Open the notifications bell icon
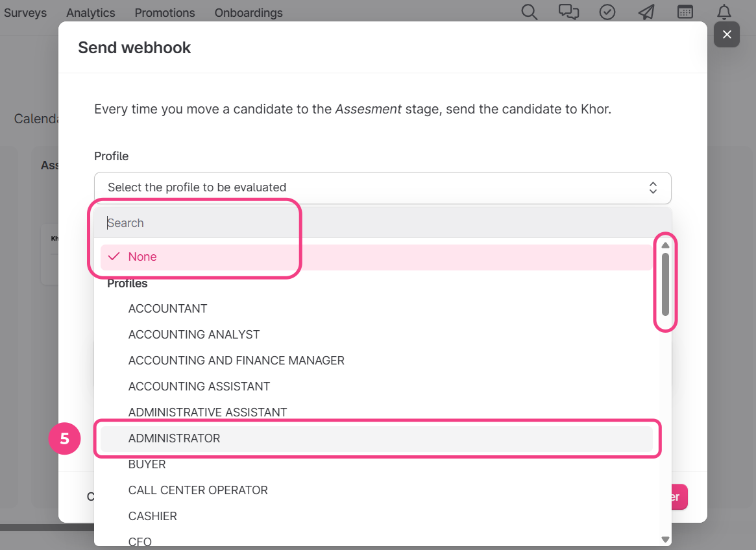 (x=724, y=12)
